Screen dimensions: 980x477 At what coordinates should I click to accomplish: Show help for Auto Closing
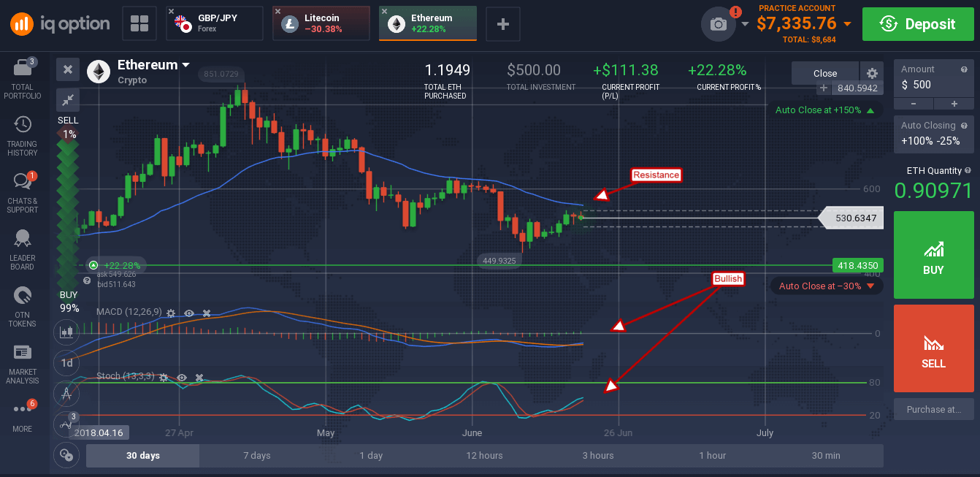tap(965, 126)
